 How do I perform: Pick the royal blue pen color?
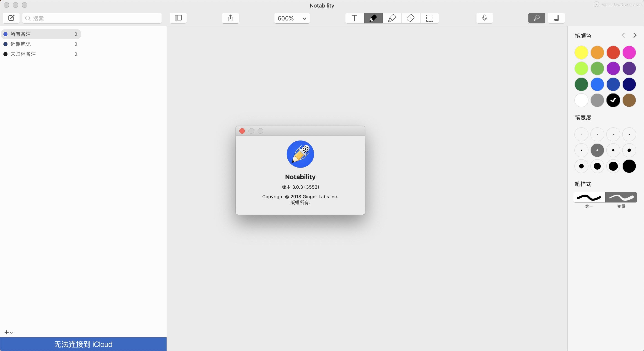tap(613, 84)
